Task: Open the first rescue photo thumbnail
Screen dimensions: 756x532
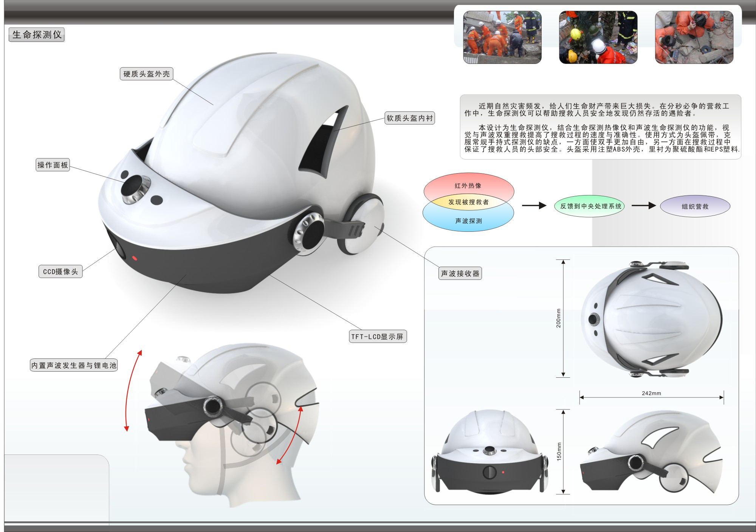Action: click(x=502, y=37)
